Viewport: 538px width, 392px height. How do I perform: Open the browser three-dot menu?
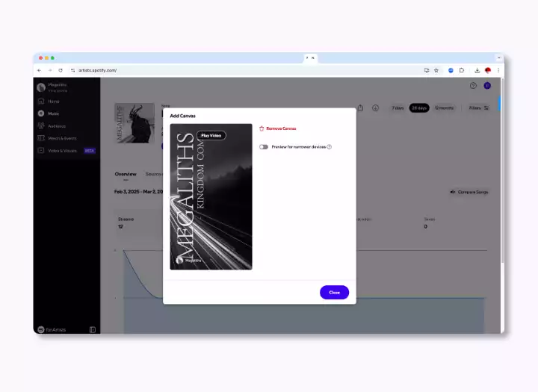[498, 70]
